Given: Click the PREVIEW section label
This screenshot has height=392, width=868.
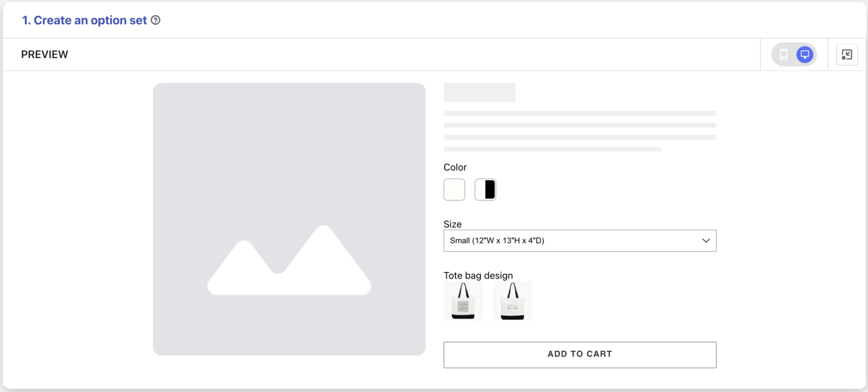Looking at the screenshot, I should click(45, 55).
